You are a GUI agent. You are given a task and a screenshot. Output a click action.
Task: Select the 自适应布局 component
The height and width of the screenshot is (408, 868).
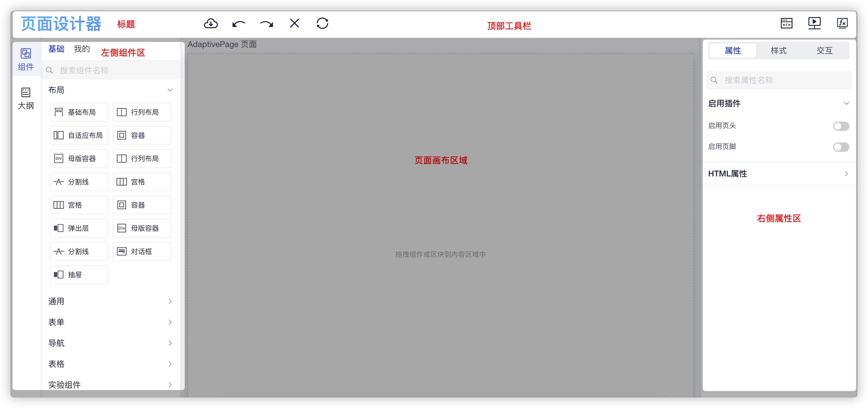pos(79,135)
